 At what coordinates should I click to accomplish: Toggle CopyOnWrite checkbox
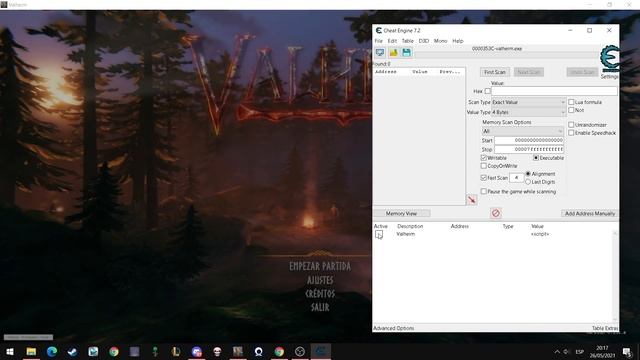click(484, 166)
